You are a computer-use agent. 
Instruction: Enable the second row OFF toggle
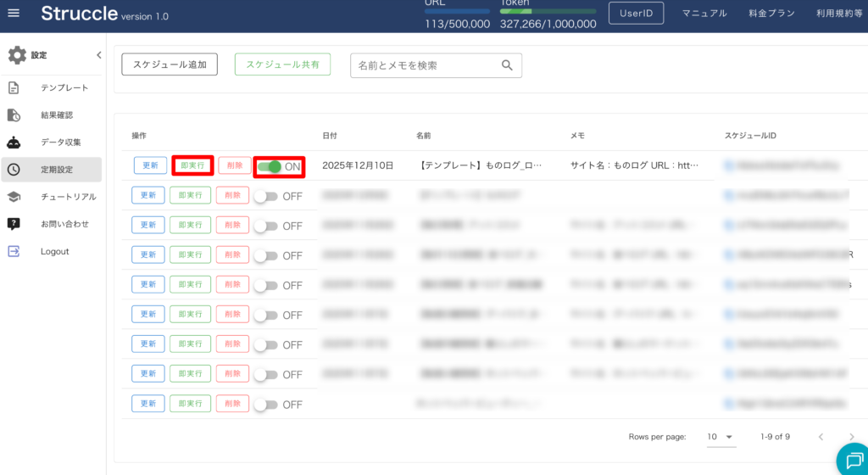click(x=266, y=196)
